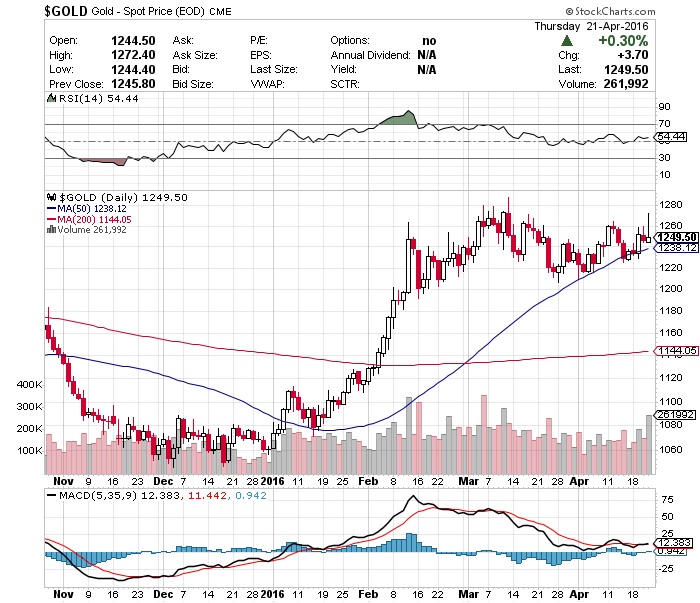Click the 'VWAP:' label
The height and width of the screenshot is (603, 700).
[x=267, y=84]
